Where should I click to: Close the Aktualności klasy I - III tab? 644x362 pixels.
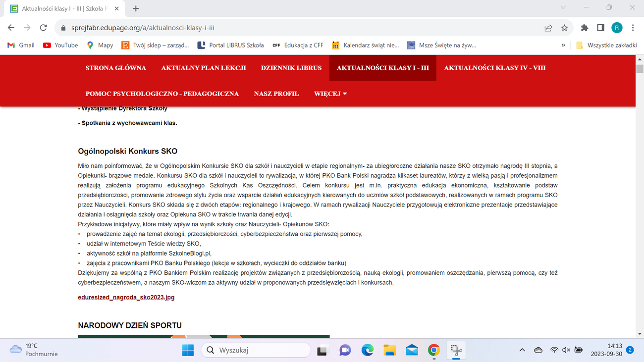[x=117, y=8]
